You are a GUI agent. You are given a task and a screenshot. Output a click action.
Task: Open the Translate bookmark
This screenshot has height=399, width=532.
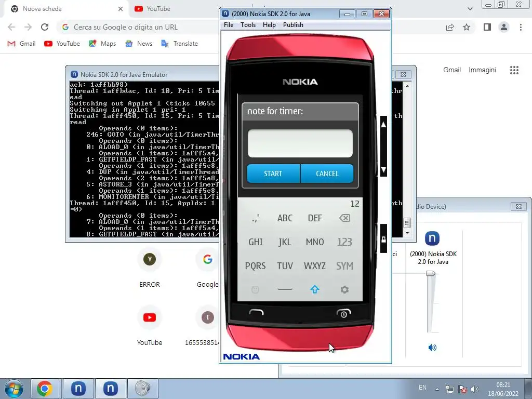pos(179,44)
